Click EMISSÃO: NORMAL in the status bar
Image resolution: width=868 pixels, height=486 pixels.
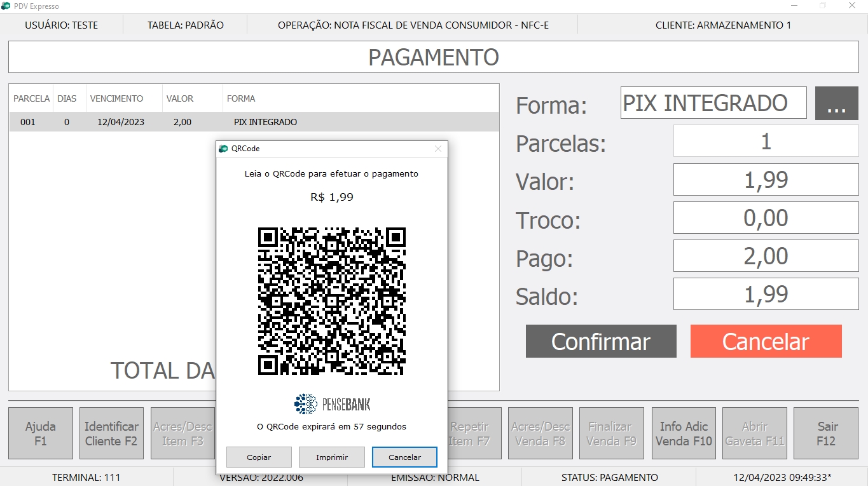(436, 477)
